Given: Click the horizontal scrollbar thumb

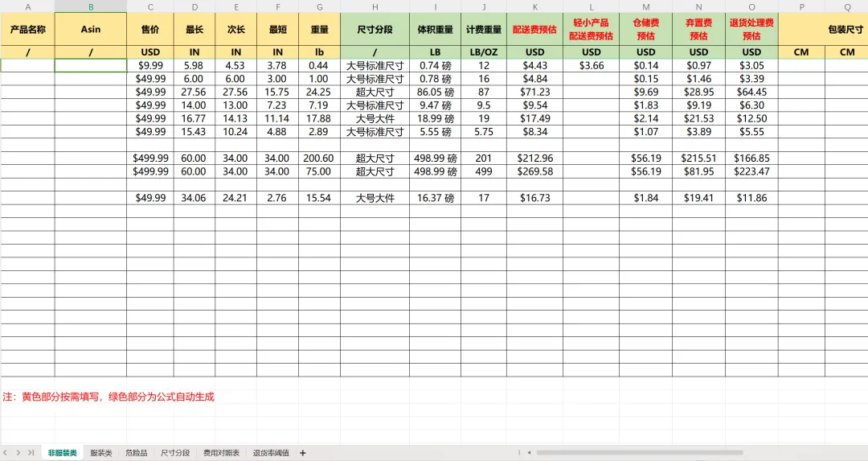Looking at the screenshot, I should 640,453.
